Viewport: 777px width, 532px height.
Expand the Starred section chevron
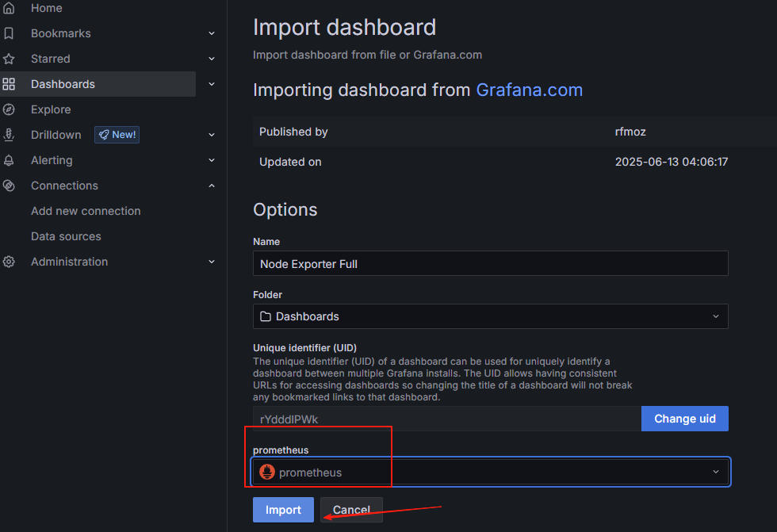tap(212, 59)
